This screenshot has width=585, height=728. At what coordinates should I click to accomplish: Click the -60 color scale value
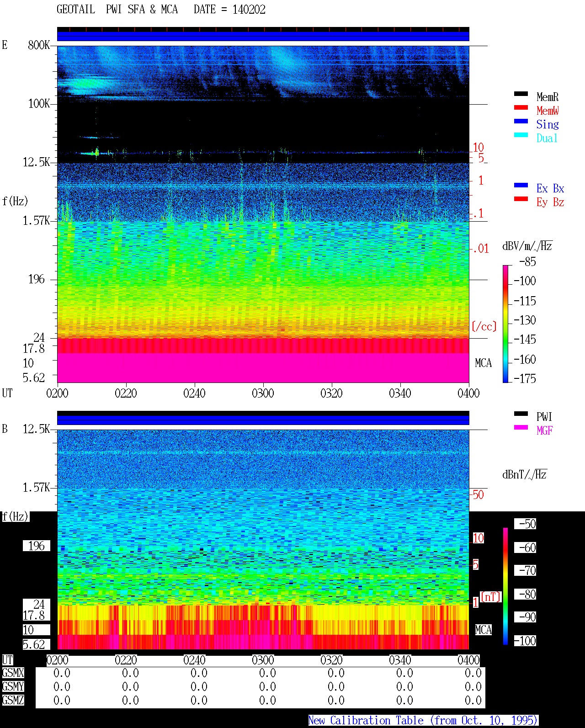point(526,547)
